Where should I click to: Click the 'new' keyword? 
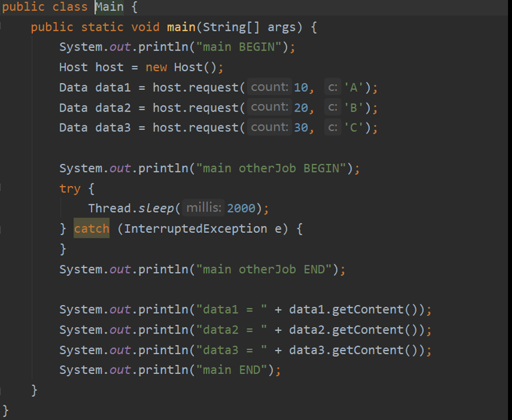click(x=156, y=67)
